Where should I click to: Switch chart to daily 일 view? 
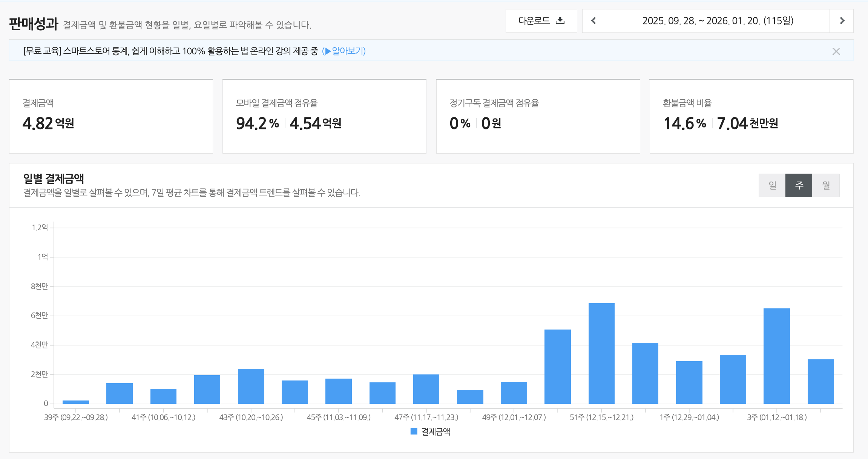772,185
